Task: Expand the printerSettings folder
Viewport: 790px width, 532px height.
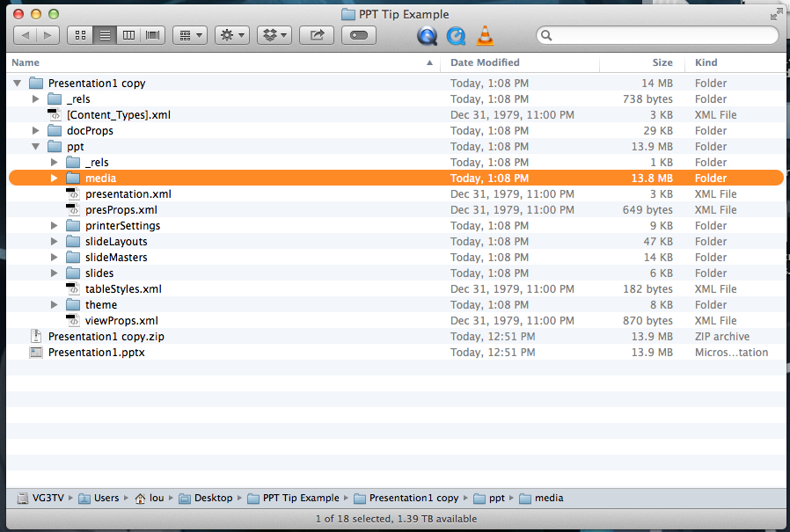Action: 55,226
